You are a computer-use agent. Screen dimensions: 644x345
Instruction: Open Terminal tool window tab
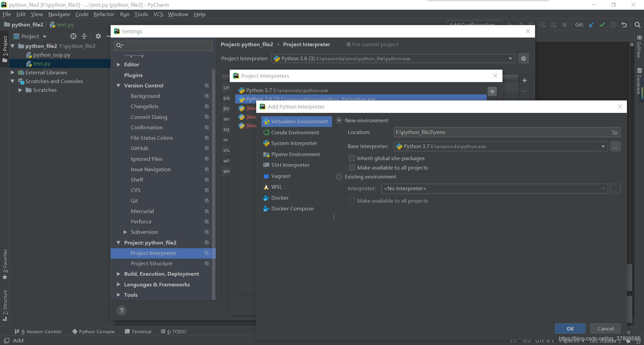coord(138,332)
